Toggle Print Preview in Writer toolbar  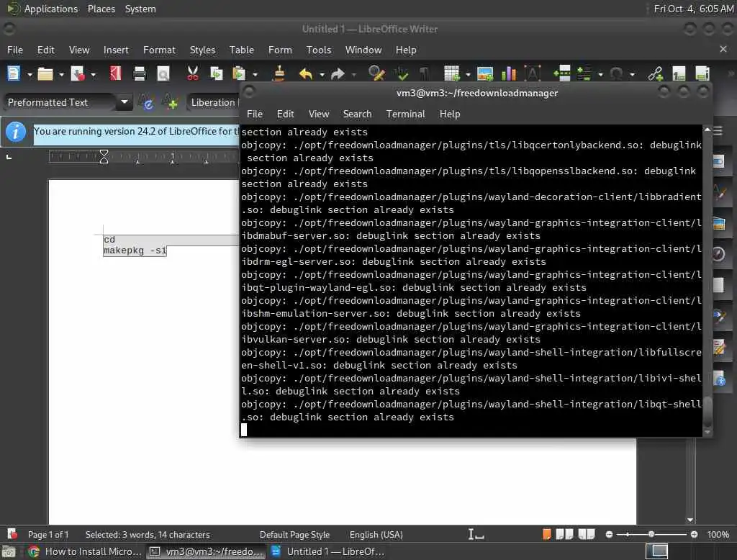coord(163,73)
